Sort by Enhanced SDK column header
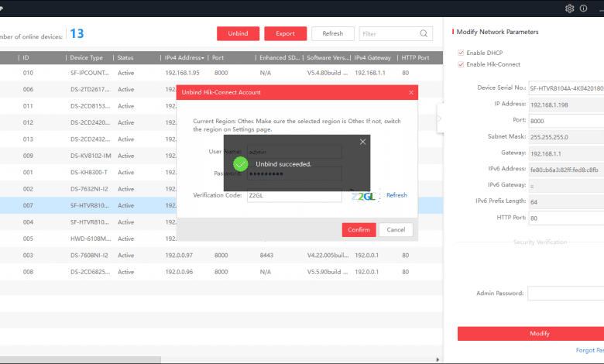 tap(280, 58)
